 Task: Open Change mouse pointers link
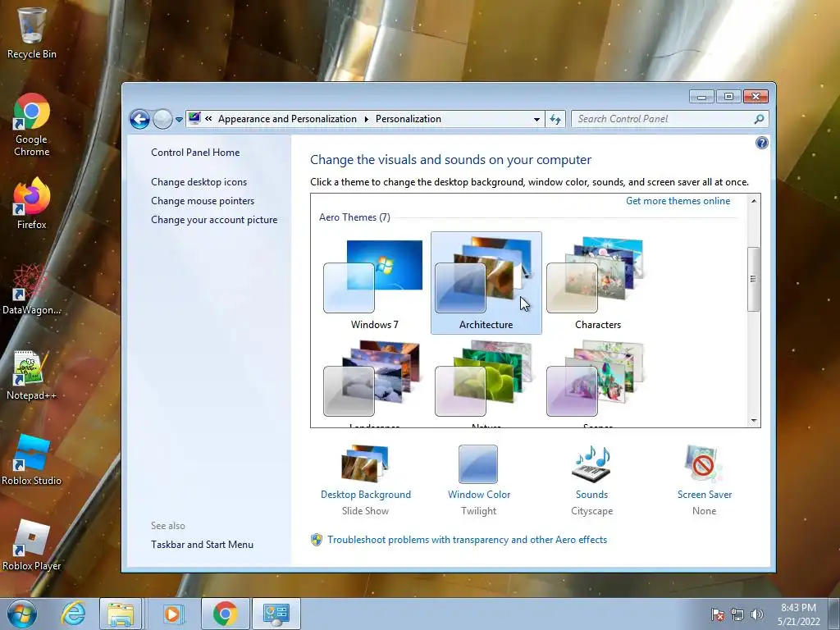click(203, 201)
